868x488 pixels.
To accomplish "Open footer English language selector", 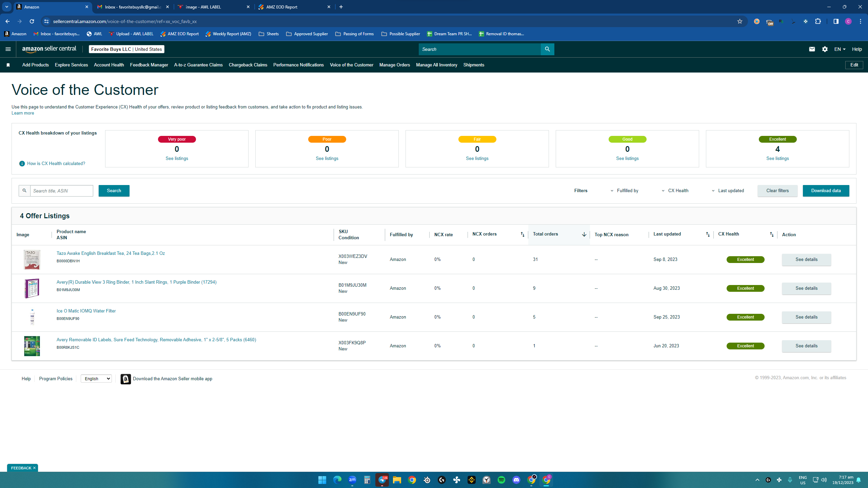I will (x=96, y=379).
